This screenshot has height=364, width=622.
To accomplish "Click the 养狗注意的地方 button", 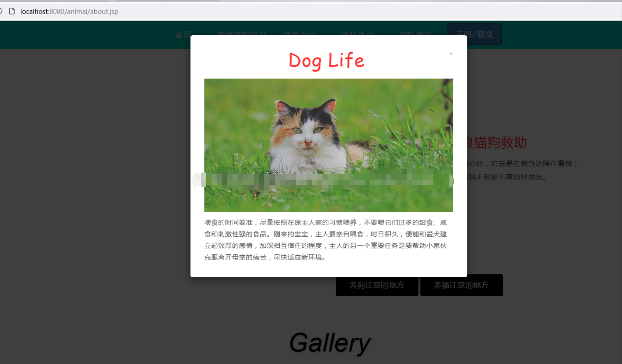I will point(377,285).
